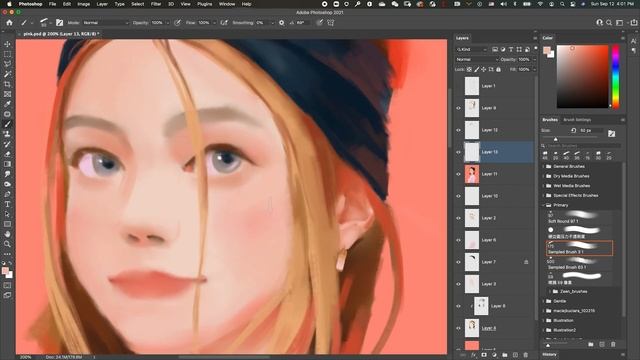Image resolution: width=640 pixels, height=360 pixels.
Task: Toggle airbrush build-up icon next to Flow
Action: tap(224, 23)
